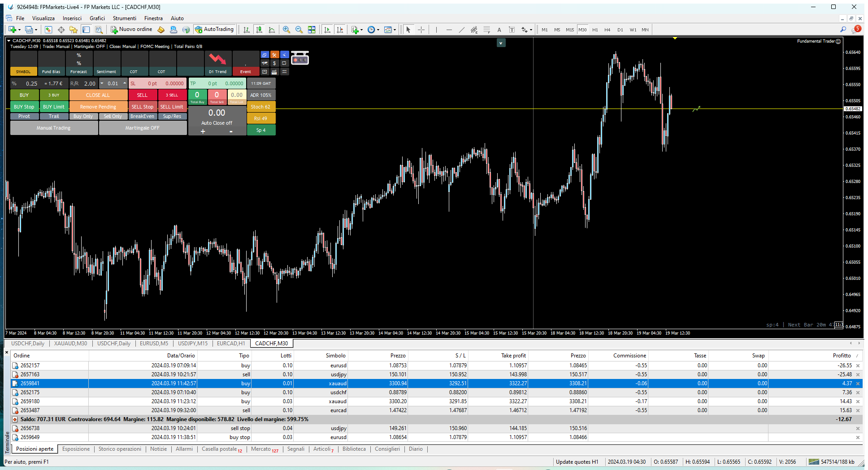Click the tile windows icon in toolbar
The height and width of the screenshot is (470, 868).
coord(312,30)
